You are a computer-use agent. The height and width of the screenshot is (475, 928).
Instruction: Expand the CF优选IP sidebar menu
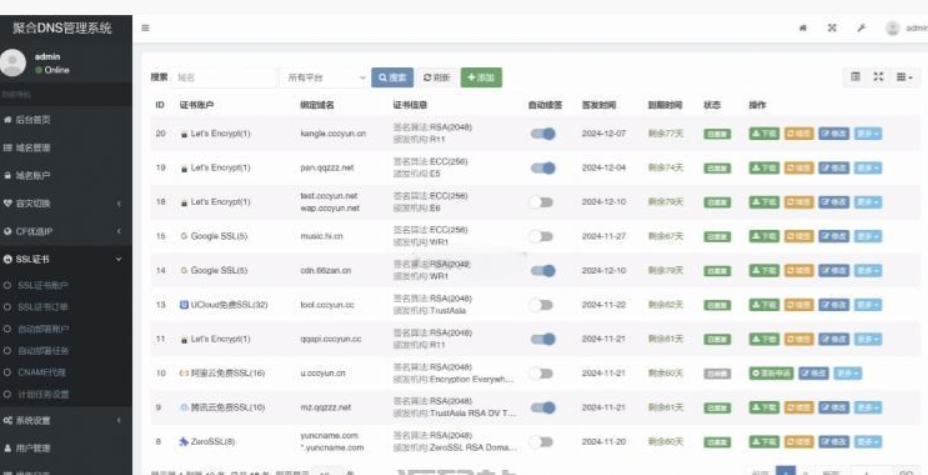point(65,231)
